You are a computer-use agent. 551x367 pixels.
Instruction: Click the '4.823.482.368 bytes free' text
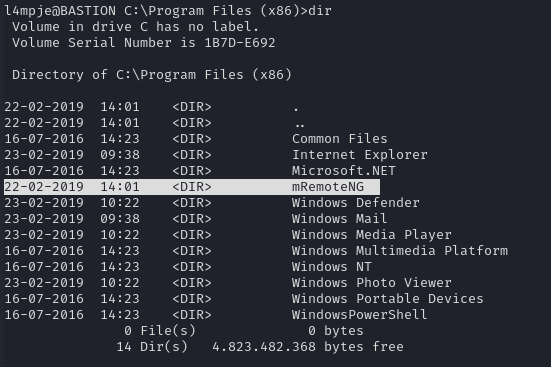(308, 347)
